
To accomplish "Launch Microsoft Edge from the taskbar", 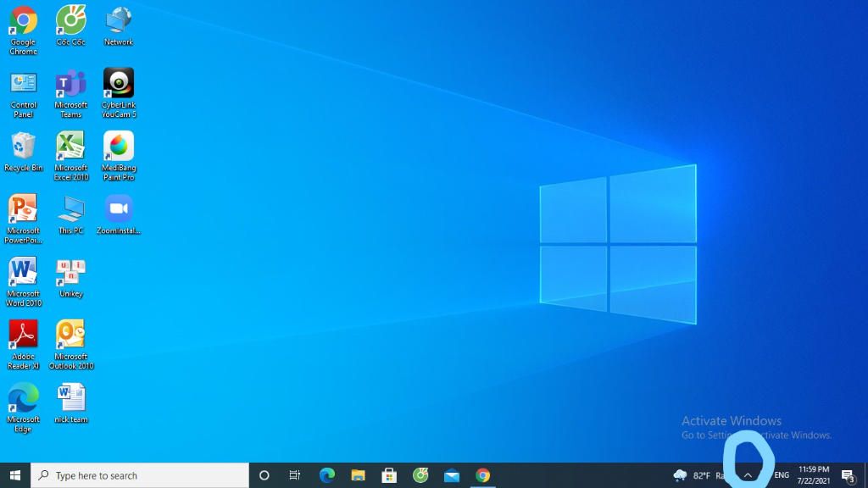I will click(326, 475).
